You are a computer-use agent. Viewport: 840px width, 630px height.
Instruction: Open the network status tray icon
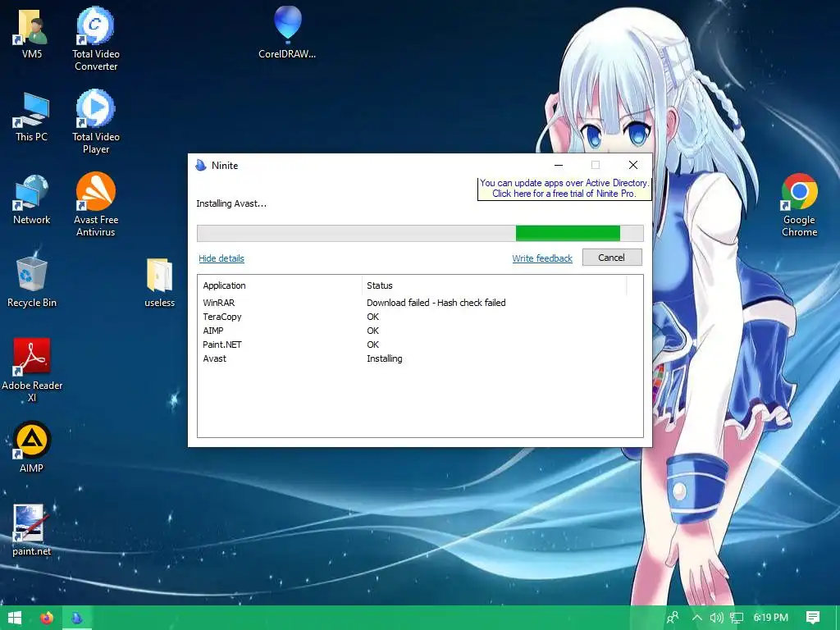pyautogui.click(x=737, y=618)
